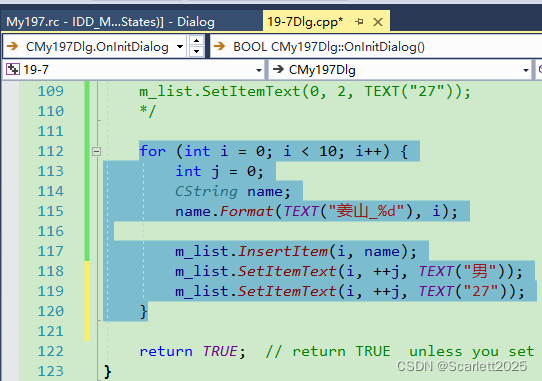
Task: Click the 19-7 project icon
Action: point(13,69)
